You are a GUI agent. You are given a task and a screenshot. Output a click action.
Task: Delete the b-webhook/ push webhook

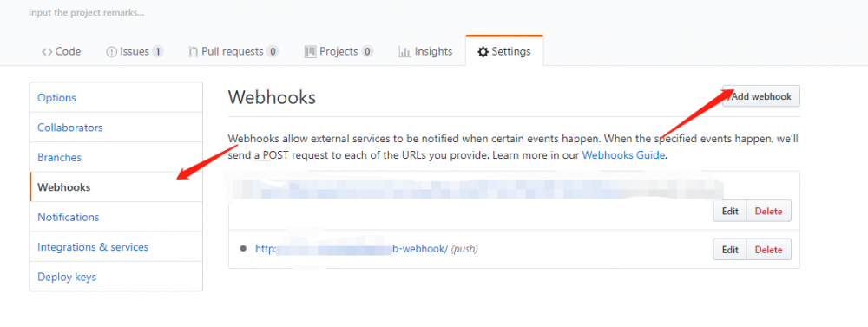point(768,250)
